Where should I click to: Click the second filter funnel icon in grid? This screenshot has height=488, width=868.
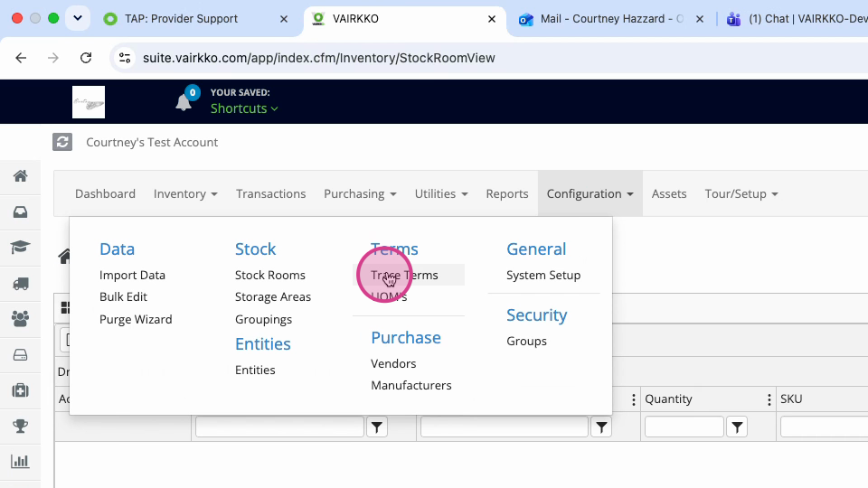601,427
